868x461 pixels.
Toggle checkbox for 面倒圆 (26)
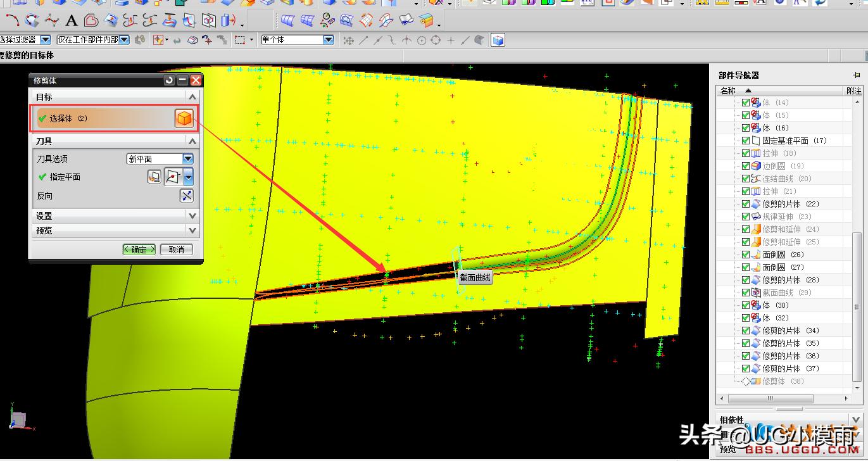tap(746, 255)
